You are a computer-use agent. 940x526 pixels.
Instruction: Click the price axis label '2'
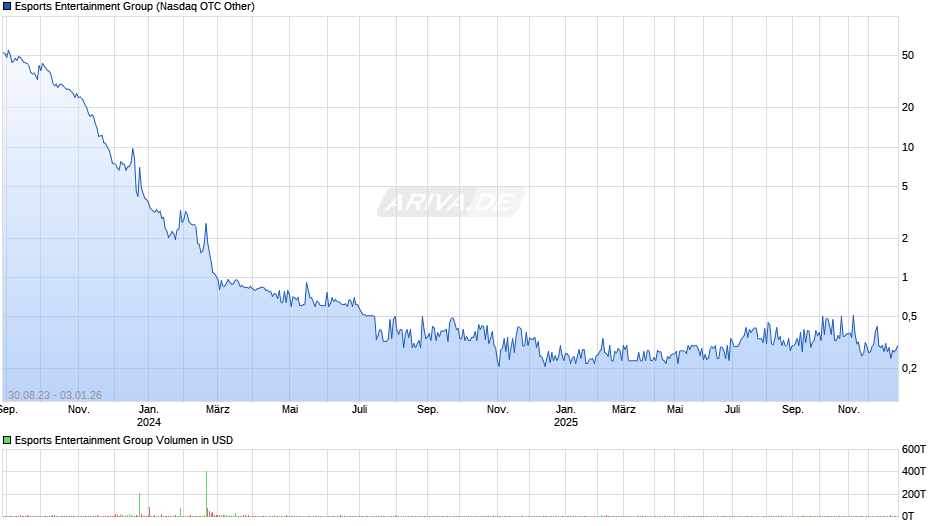pos(905,238)
